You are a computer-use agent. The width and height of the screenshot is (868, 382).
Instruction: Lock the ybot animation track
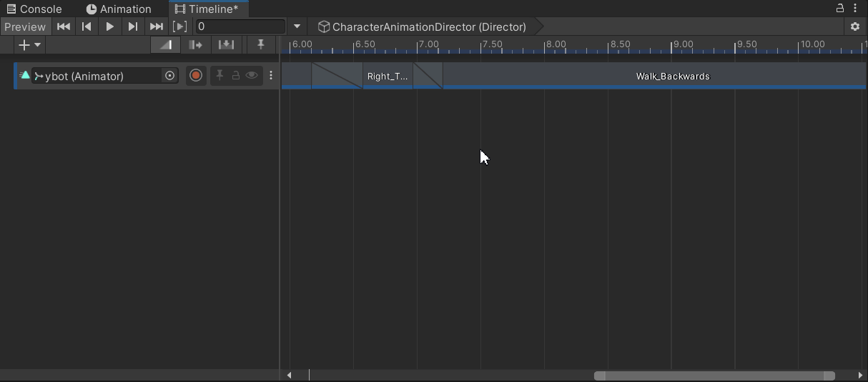pos(235,75)
